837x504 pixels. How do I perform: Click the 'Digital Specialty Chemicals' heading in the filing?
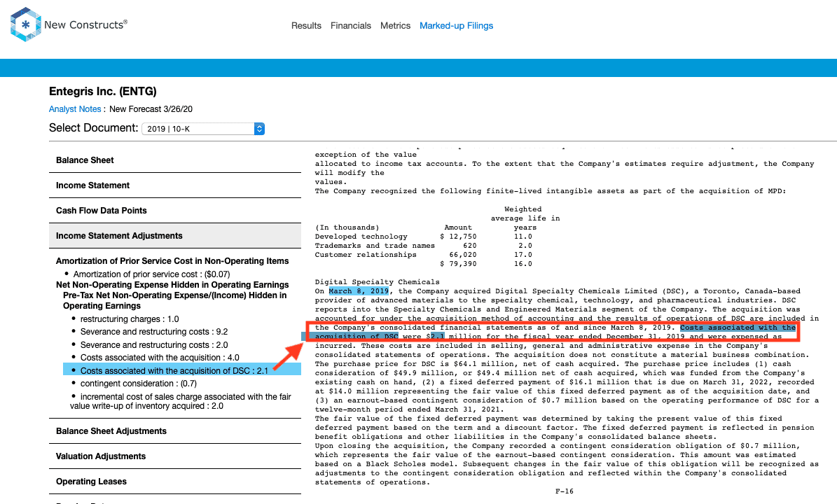(x=378, y=282)
